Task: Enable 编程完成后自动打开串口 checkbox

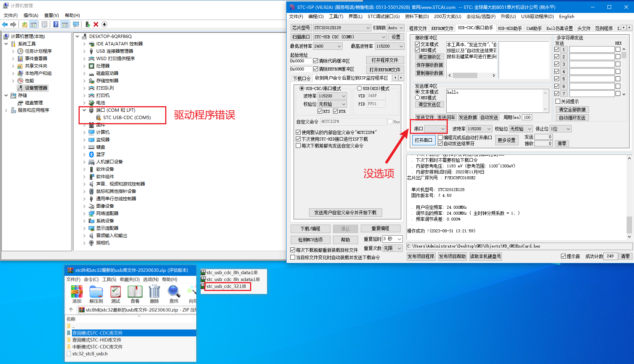Action: [440, 138]
